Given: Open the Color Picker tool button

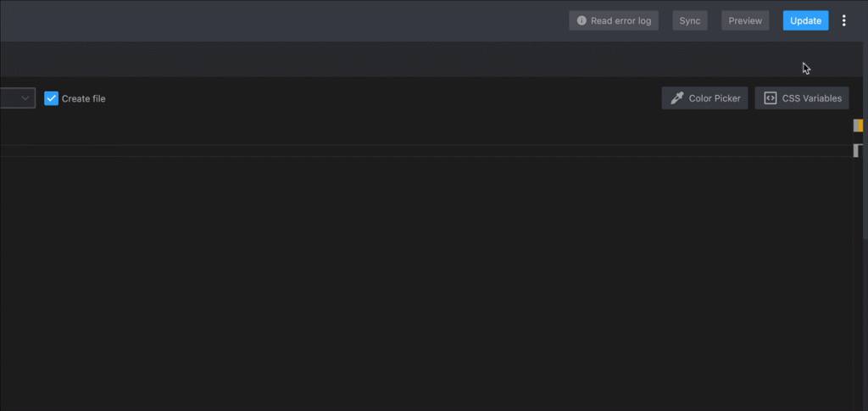Looking at the screenshot, I should (704, 98).
